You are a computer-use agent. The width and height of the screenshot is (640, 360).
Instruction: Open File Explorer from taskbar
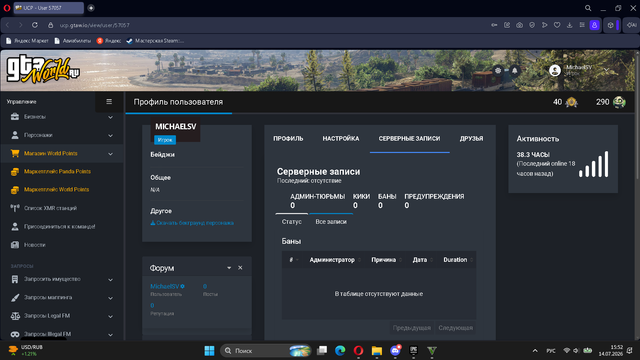pos(377,351)
